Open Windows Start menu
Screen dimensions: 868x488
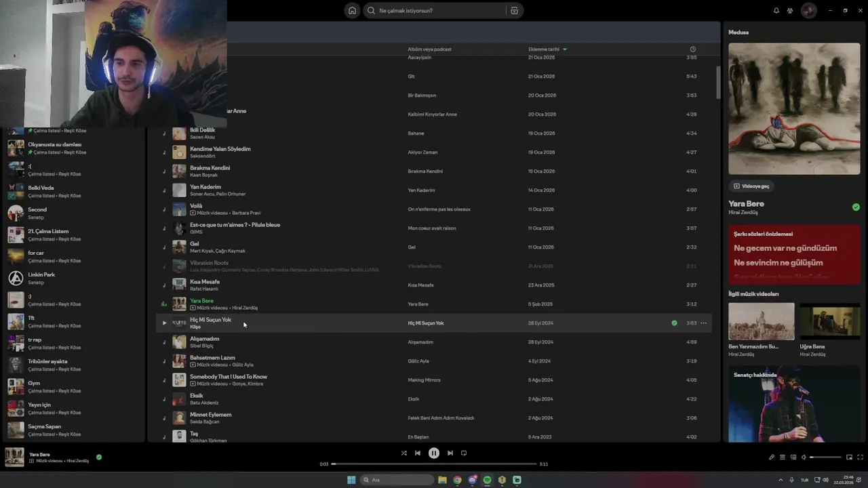[351, 480]
